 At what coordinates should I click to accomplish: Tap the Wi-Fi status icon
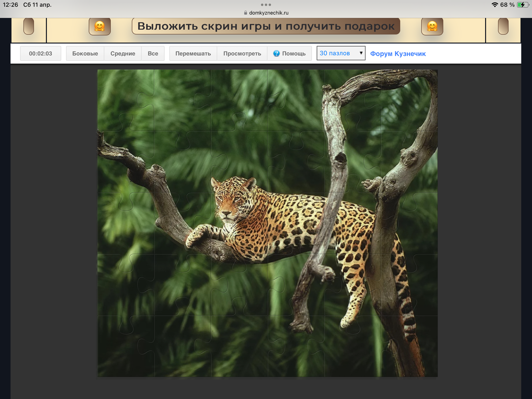point(494,5)
